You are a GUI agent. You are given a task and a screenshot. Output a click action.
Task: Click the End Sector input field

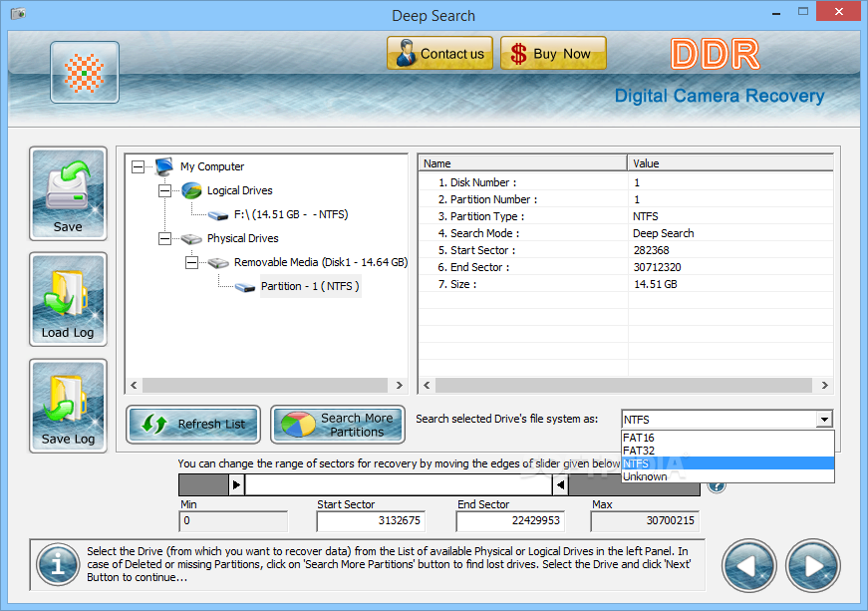click(510, 520)
